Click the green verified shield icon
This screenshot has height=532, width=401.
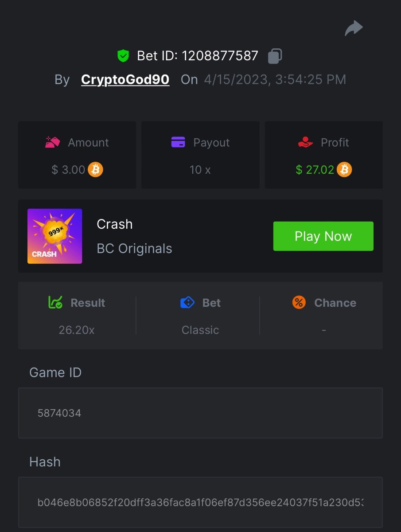click(123, 56)
